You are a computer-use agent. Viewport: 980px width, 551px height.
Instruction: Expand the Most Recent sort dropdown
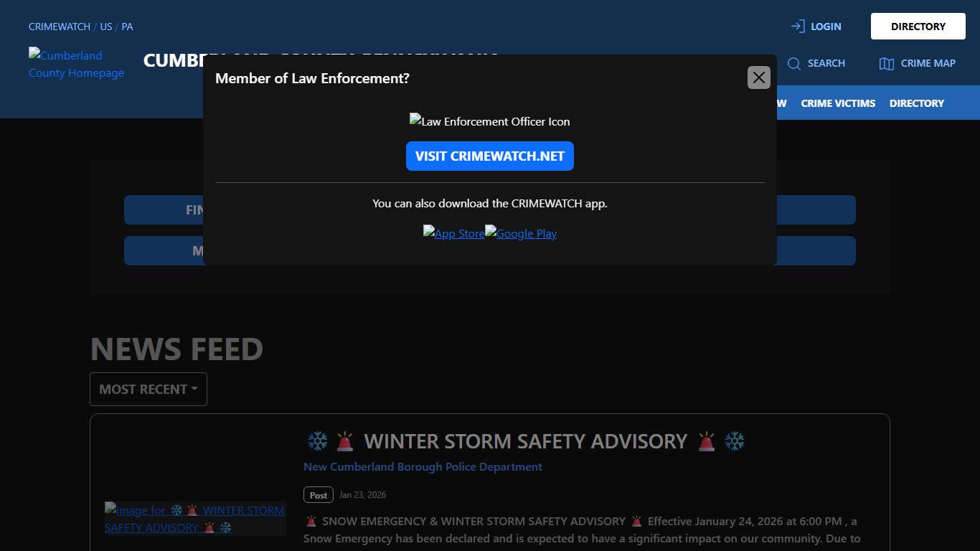[x=149, y=389]
